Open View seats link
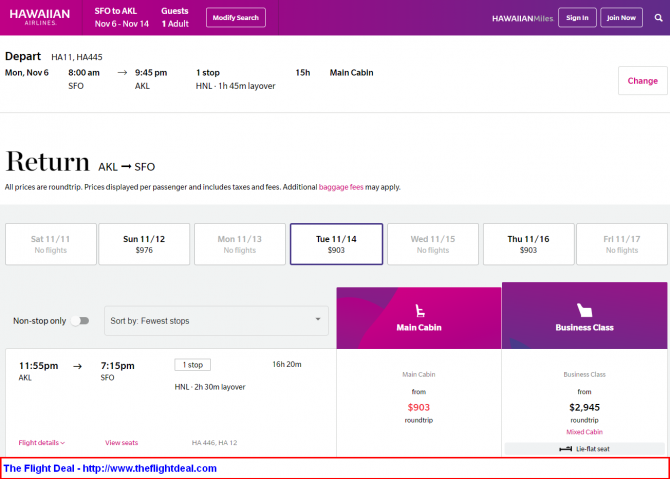The width and height of the screenshot is (670, 479). pyautogui.click(x=121, y=443)
